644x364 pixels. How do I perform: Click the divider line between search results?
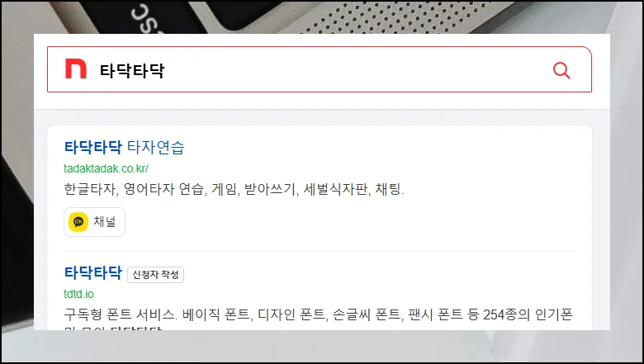coord(320,250)
